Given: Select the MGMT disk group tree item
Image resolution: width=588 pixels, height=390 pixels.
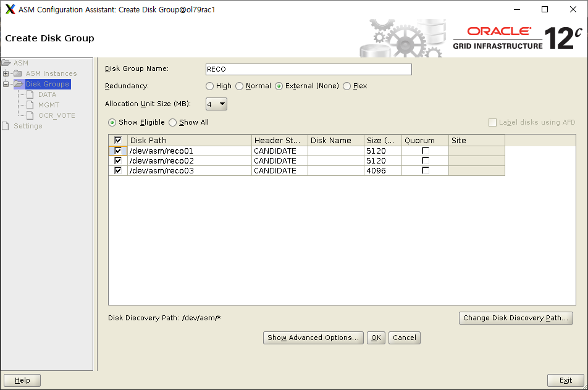Looking at the screenshot, I should tap(49, 105).
